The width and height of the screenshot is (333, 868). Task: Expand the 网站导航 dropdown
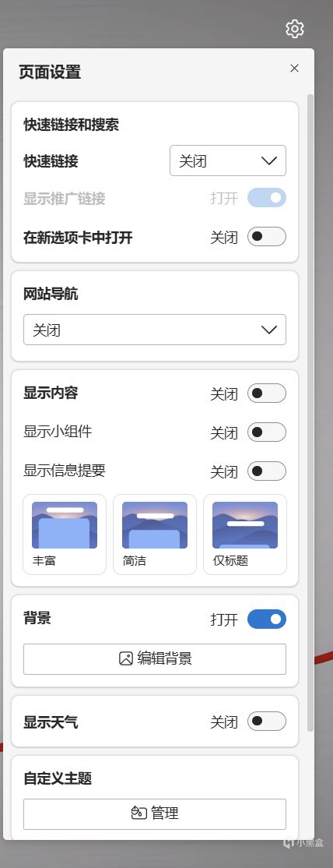[154, 330]
